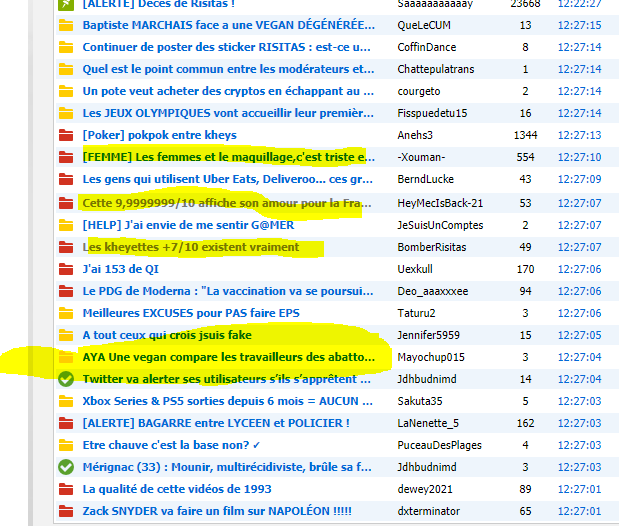
Task: Click the green check icon next to the Twitter topic
Action: click(66, 379)
